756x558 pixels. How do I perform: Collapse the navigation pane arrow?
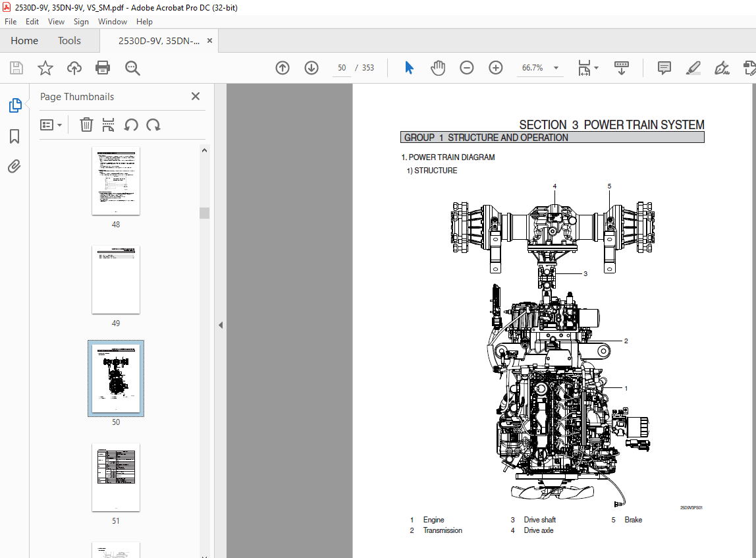(x=221, y=325)
